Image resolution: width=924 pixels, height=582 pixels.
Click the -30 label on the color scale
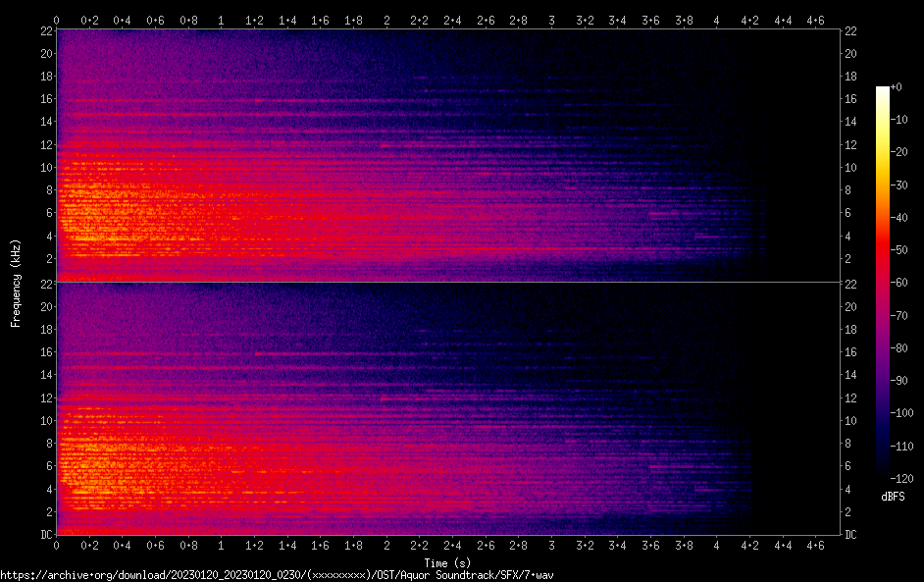pos(897,185)
